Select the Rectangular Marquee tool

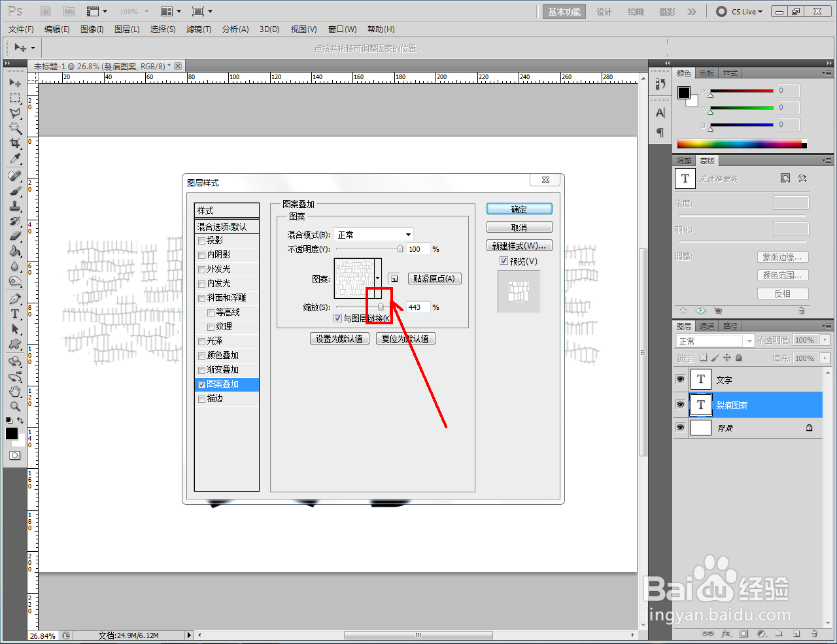click(x=15, y=98)
